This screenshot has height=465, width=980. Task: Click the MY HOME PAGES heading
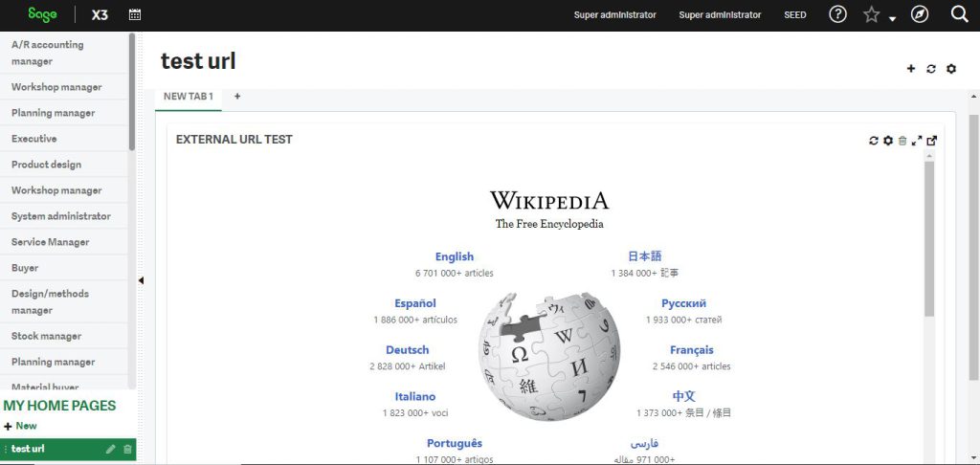(x=60, y=406)
